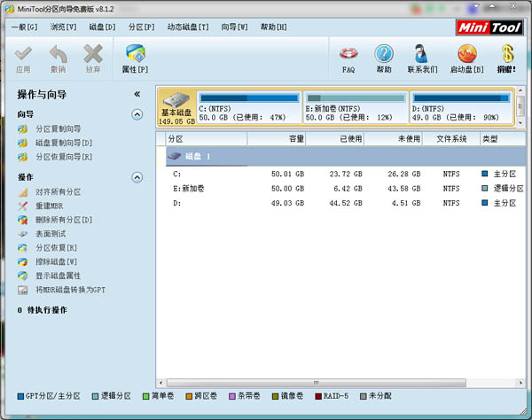The image size is (532, 420).
Task: Click the 捐赠 donate dollar icon
Action: click(x=507, y=53)
